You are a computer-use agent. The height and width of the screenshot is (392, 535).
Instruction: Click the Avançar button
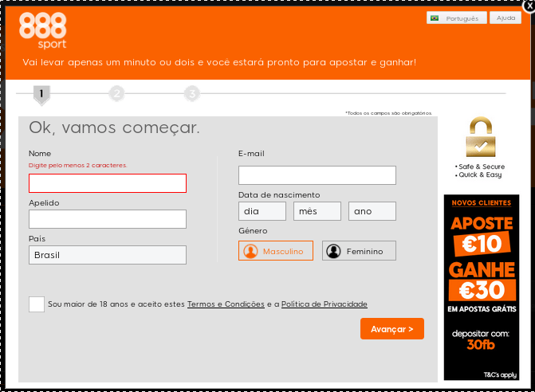(x=392, y=329)
